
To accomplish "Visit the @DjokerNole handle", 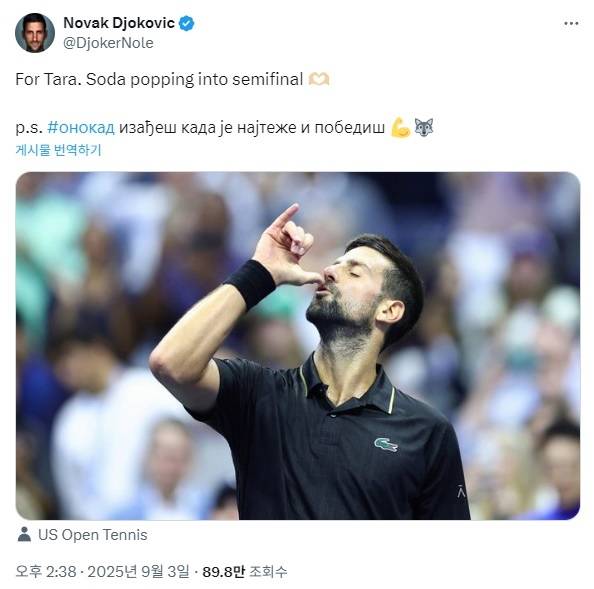I will [108, 43].
